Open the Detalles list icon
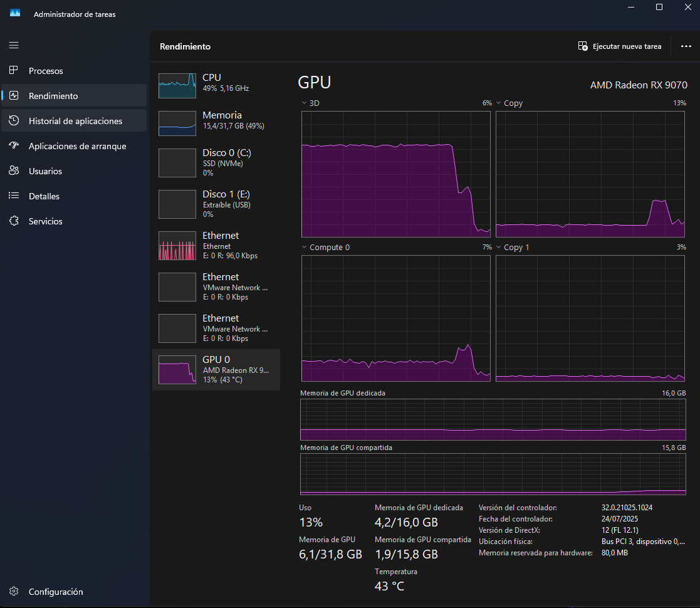The height and width of the screenshot is (608, 700). coord(14,196)
